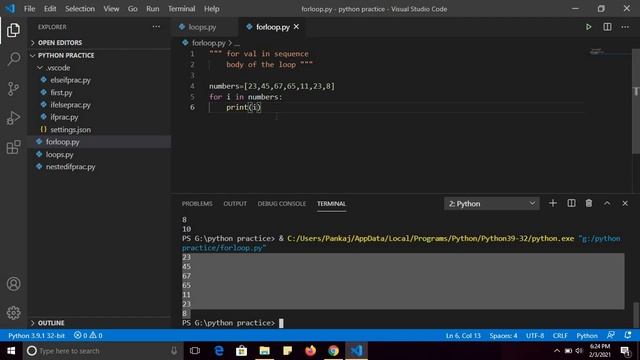Viewport: 640px width, 360px height.
Task: Open the Windows Start menu
Action: (11, 351)
